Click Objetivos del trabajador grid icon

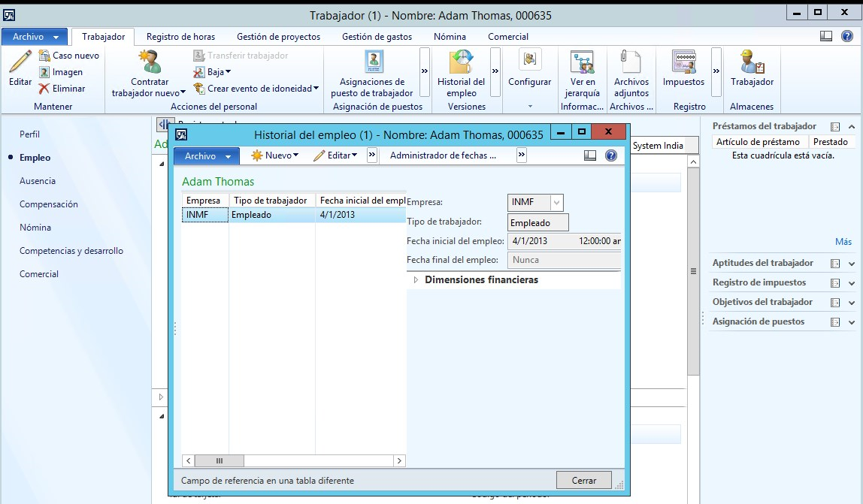835,303
